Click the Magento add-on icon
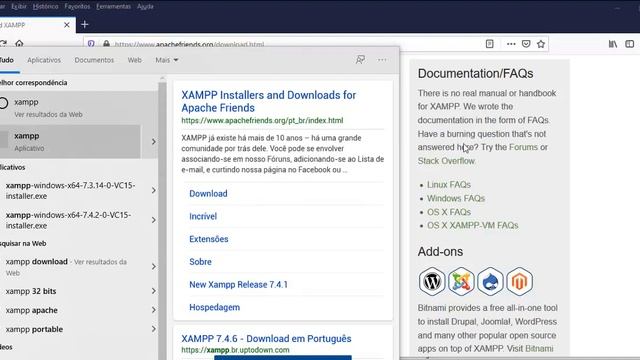Viewport: 640px width, 360px height. [520, 281]
